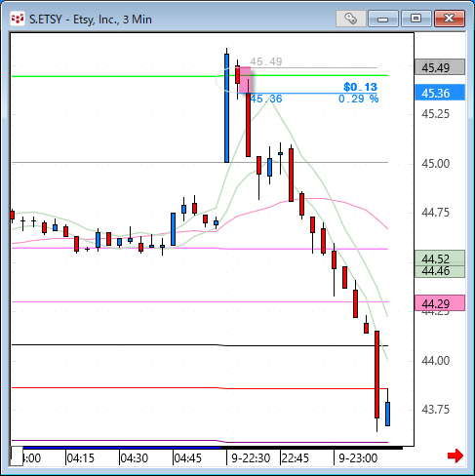475x476 pixels.
Task: Click the 44.46 green price label
Action: point(440,271)
